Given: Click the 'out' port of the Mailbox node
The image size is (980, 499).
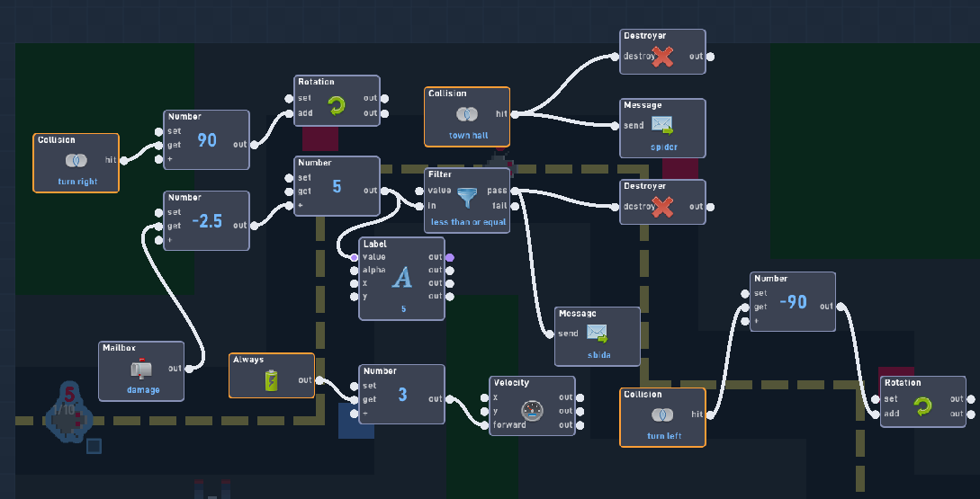Looking at the screenshot, I should (x=189, y=369).
